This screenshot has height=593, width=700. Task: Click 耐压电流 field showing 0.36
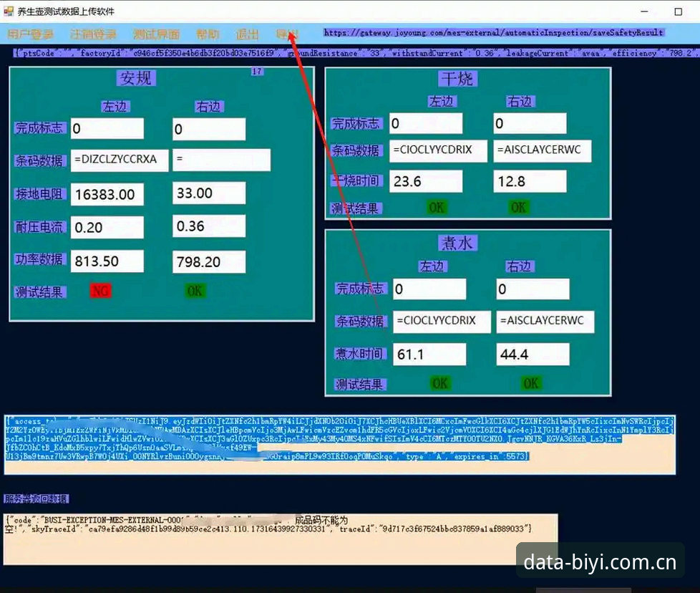pos(209,226)
